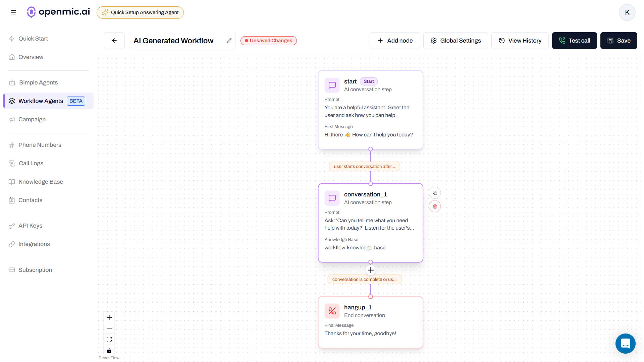Switch to Workflow Agents in the sidebar
Screen dimensions: 644x362
(x=41, y=101)
